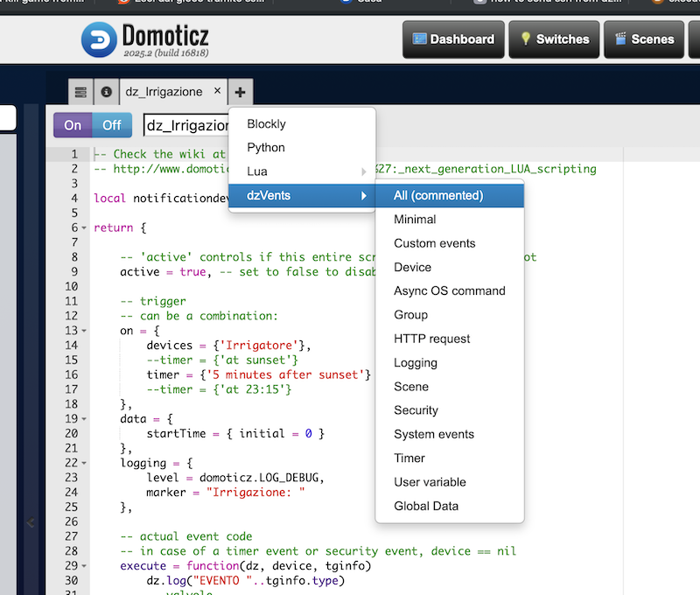The image size is (700, 595).
Task: Select the Switches lightbulb icon
Action: pos(525,39)
